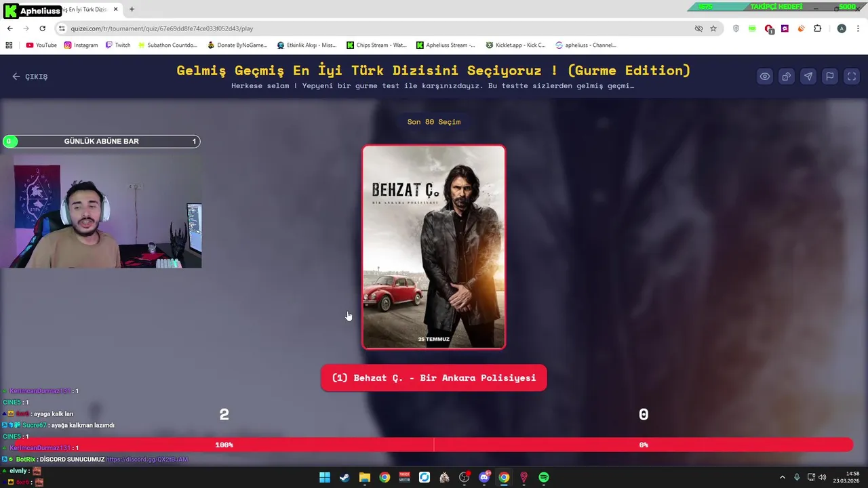
Task: Open the Instagram bookmark
Action: 81,45
